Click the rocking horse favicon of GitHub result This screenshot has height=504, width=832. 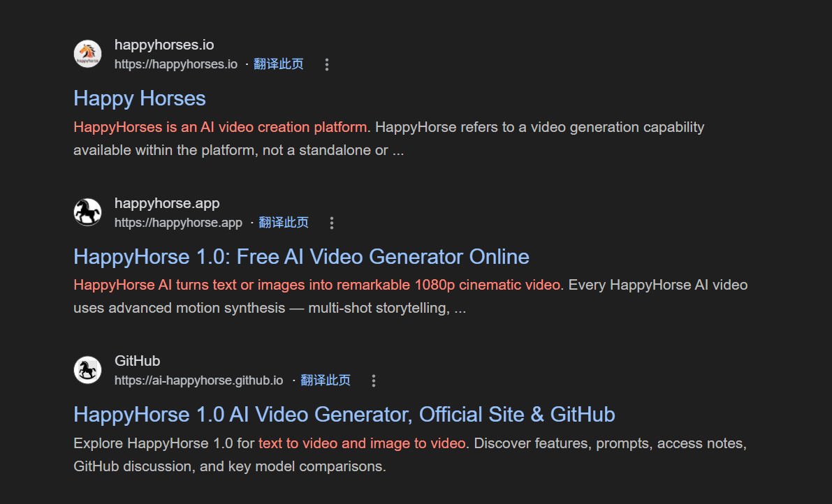(87, 369)
